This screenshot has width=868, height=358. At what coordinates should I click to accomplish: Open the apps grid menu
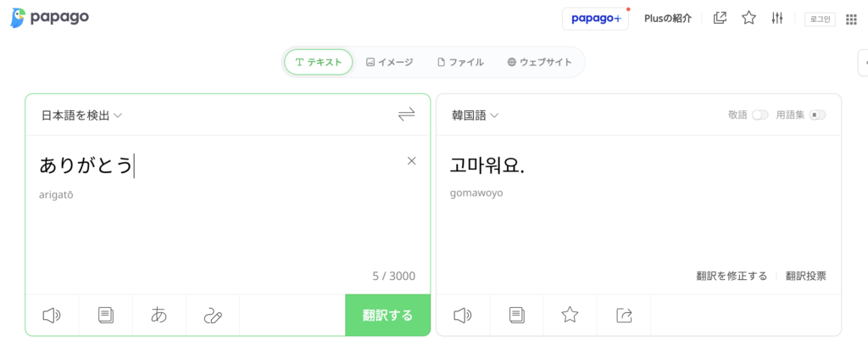point(851,19)
